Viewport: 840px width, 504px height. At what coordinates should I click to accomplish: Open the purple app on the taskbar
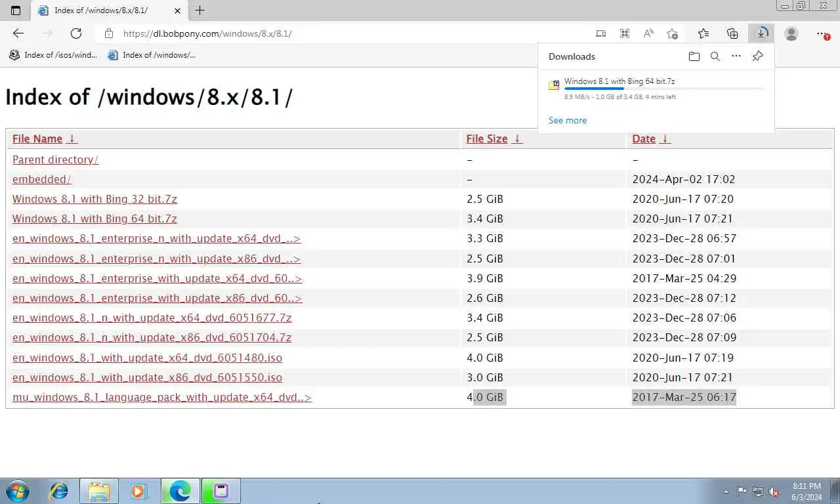[x=221, y=491]
